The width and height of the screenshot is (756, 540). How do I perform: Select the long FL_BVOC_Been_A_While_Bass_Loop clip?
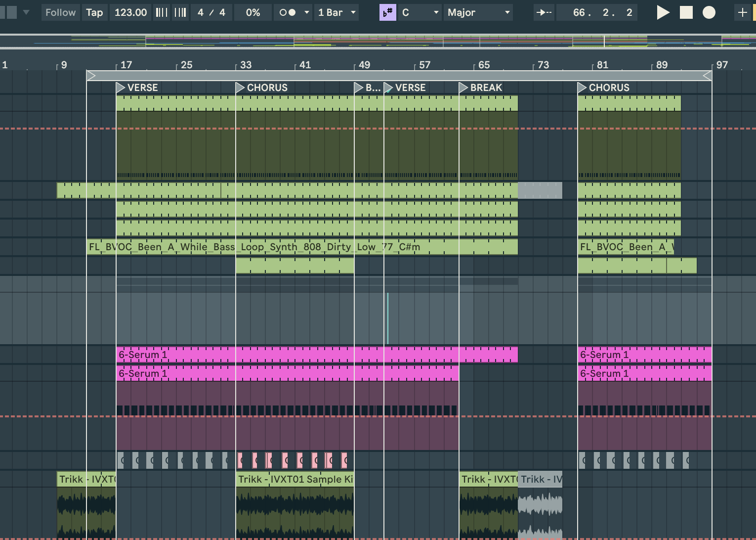click(302, 247)
